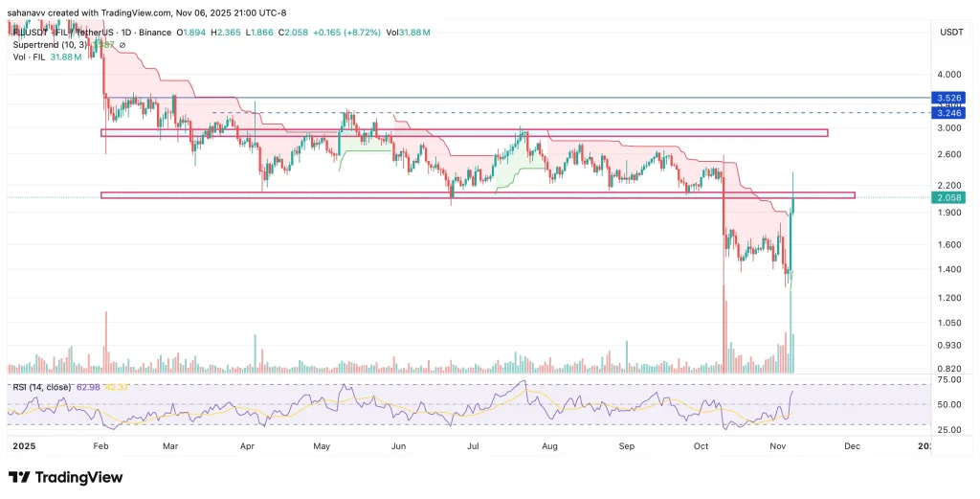980x499 pixels.
Task: Click the TradingView logo icon
Action: click(19, 477)
